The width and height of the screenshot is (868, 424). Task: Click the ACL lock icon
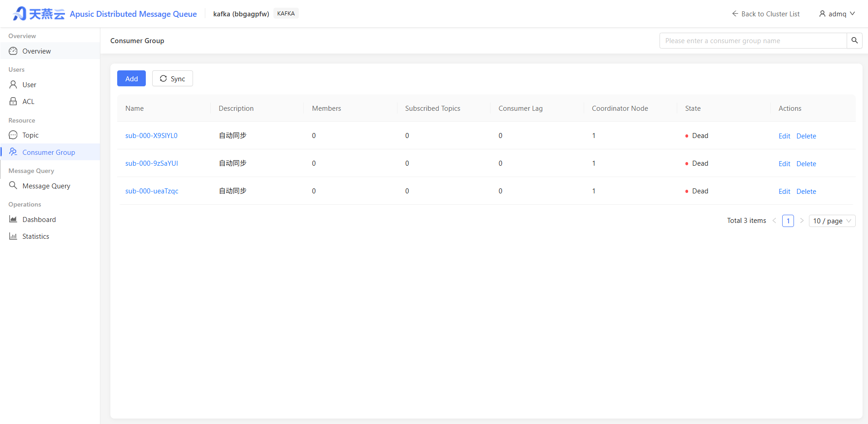click(13, 101)
